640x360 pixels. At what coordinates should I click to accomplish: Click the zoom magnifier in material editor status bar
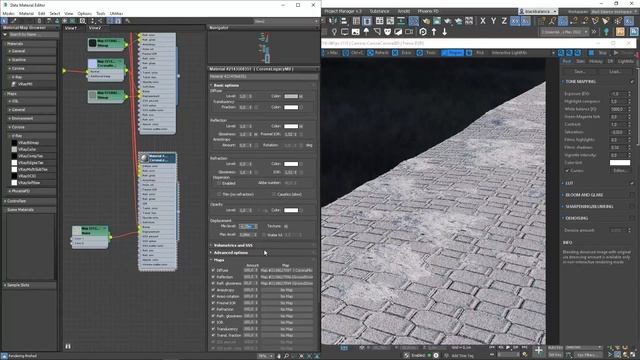point(287,356)
